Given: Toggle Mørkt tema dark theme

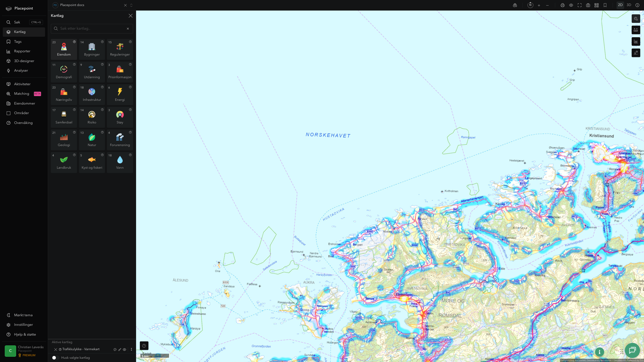Looking at the screenshot, I should click(x=24, y=315).
